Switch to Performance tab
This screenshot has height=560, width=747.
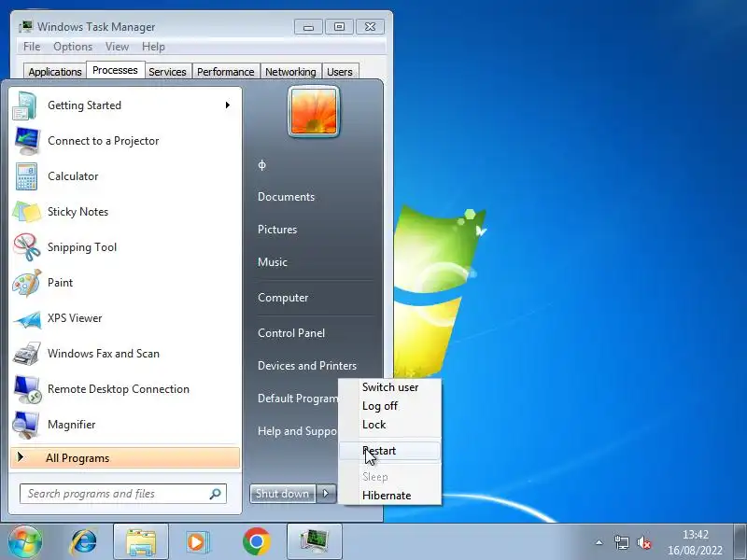(x=225, y=72)
